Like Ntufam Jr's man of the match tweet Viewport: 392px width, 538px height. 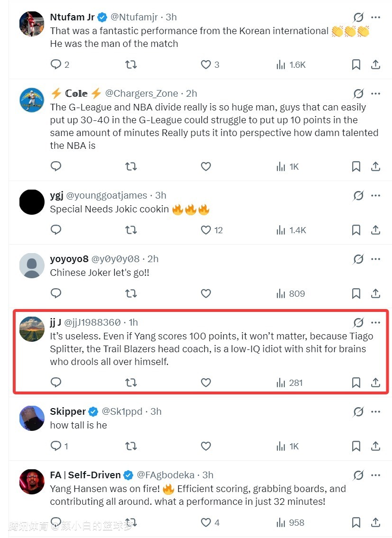(206, 65)
